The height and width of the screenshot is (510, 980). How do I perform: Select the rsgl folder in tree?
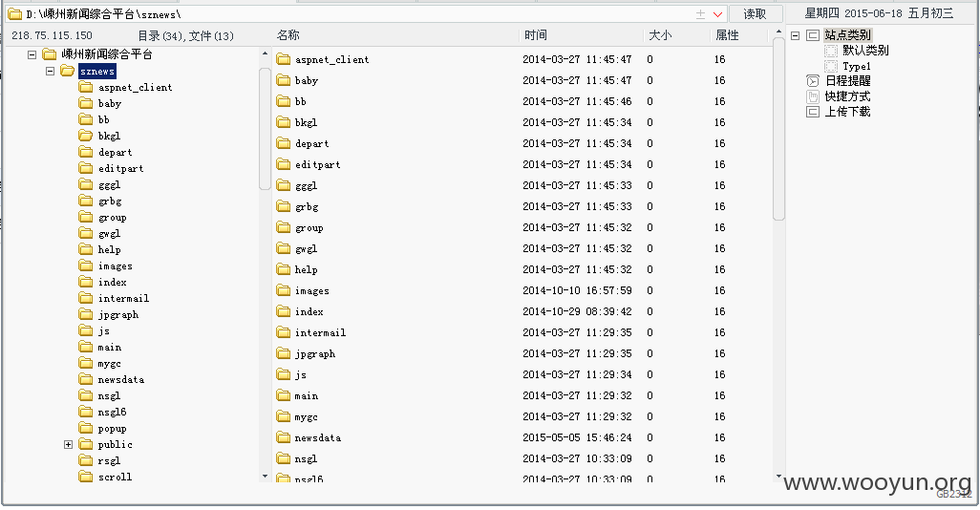click(x=110, y=461)
